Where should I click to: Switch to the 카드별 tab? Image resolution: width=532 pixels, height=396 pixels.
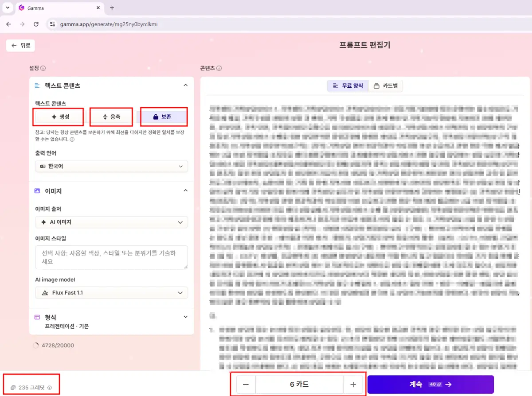pyautogui.click(x=385, y=85)
